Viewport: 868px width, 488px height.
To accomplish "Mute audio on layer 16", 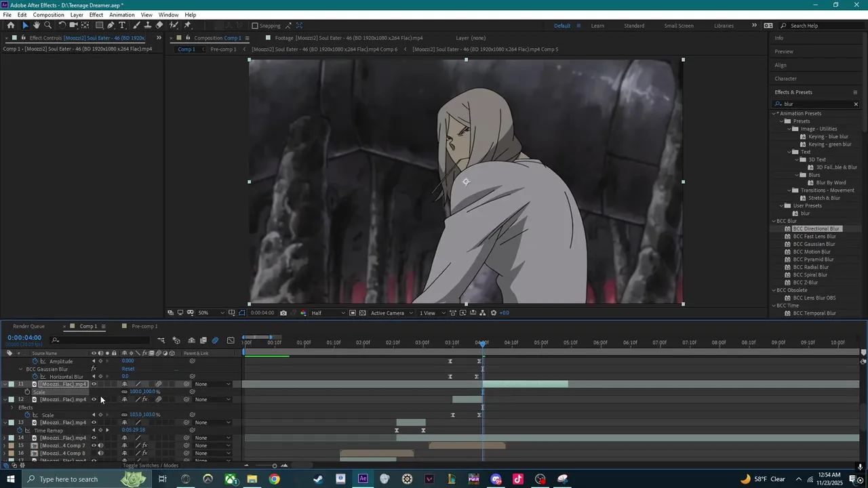I will pos(100,453).
